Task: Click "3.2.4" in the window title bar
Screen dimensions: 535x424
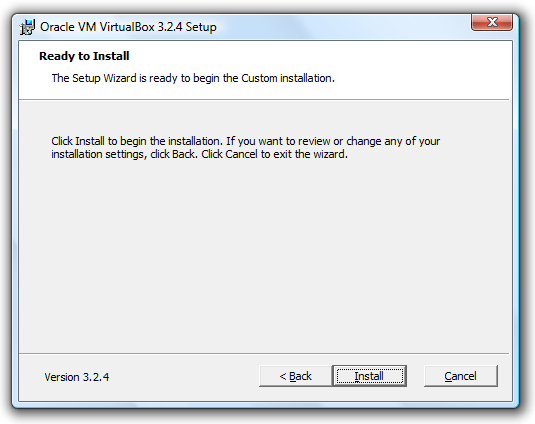Action: tap(170, 27)
